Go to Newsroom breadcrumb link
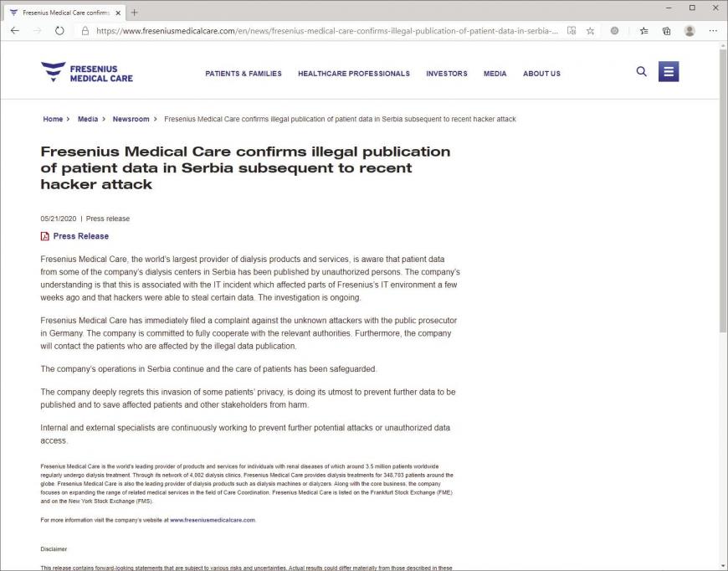The image size is (728, 571). click(x=131, y=119)
